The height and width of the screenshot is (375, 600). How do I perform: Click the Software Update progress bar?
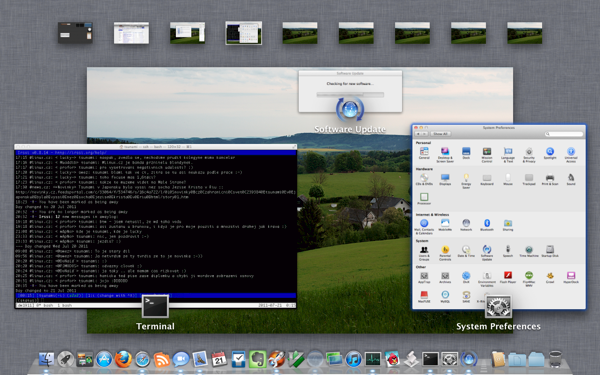[350, 94]
